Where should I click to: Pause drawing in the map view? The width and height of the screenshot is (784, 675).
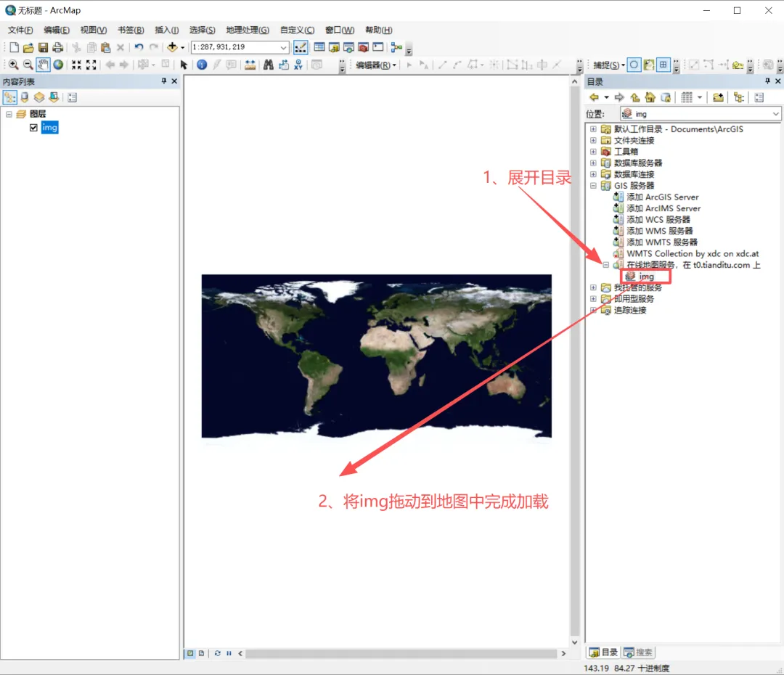[229, 653]
